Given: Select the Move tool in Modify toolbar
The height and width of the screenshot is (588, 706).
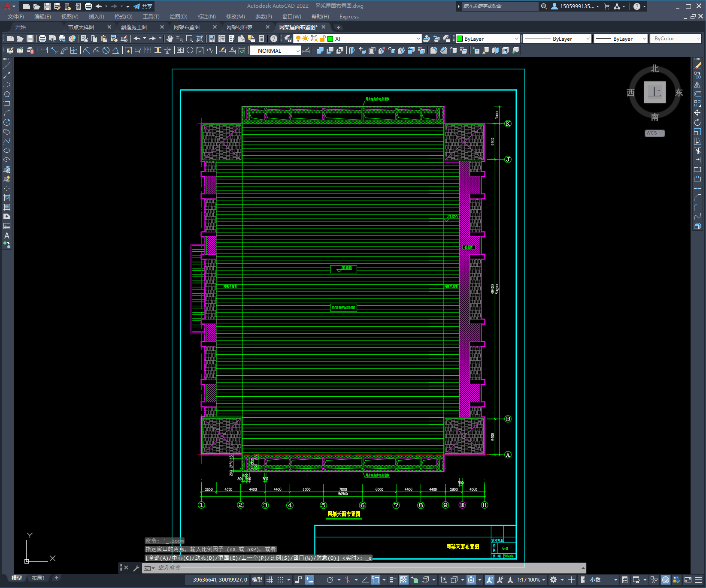Looking at the screenshot, I should tap(697, 113).
